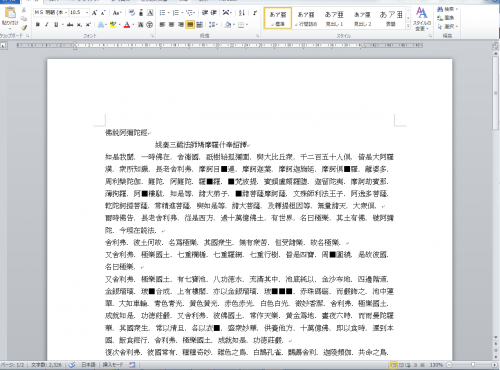Open line spacing options

212,24
